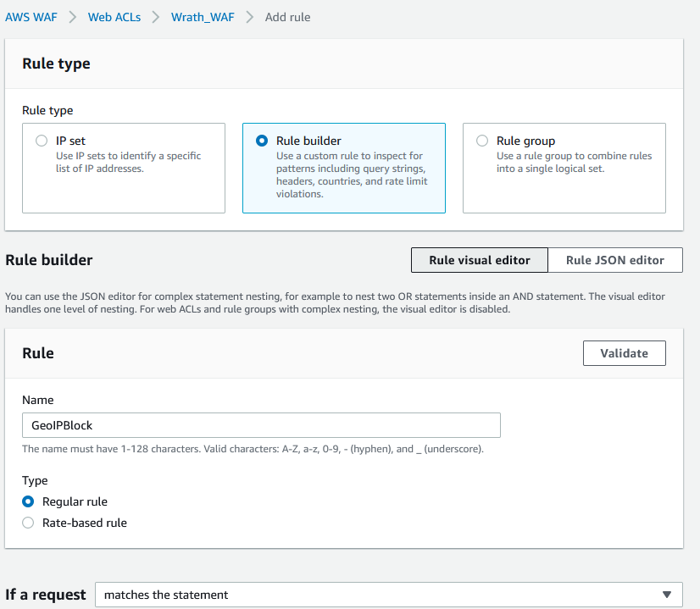The height and width of the screenshot is (609, 700).
Task: Click the GeoIPBlock name input field
Action: coord(261,425)
